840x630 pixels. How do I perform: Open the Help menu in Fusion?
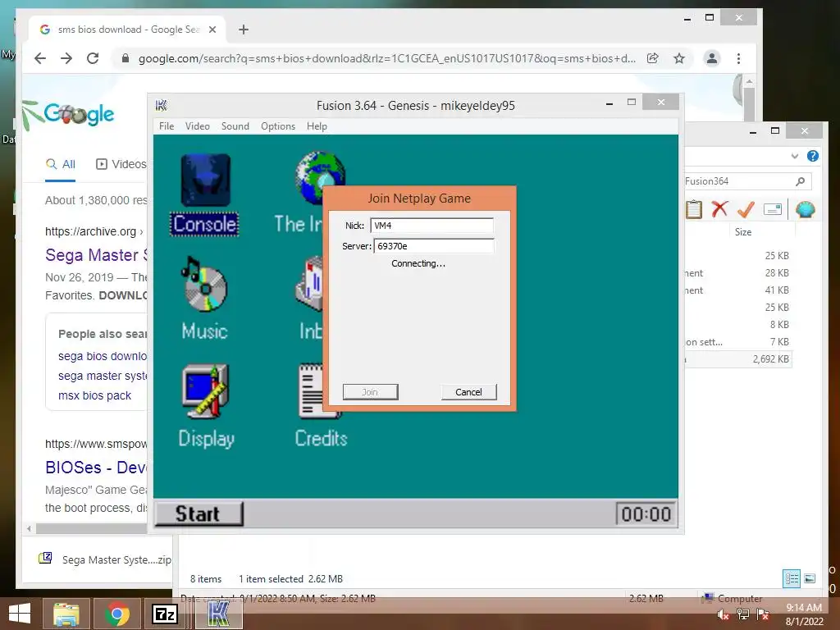pos(317,126)
